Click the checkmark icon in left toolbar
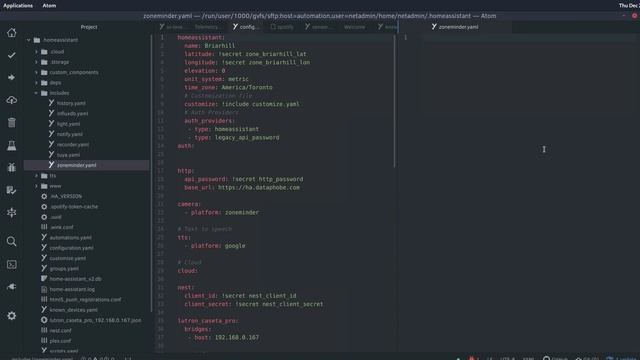The image size is (640, 360). pos(11,55)
